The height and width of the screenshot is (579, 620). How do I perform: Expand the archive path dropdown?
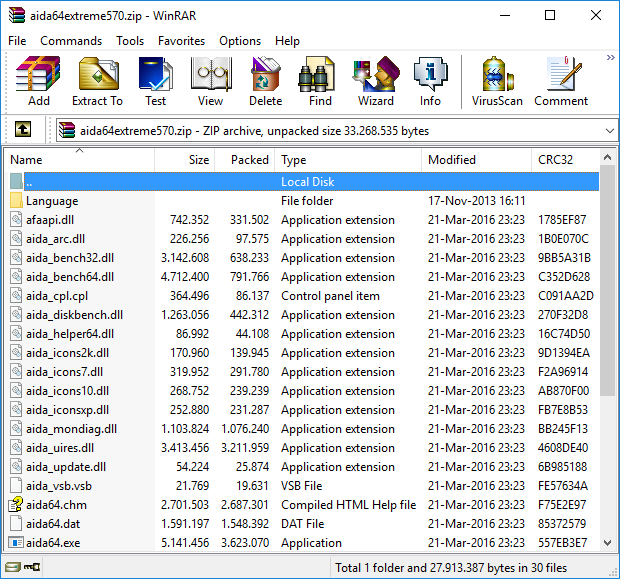(609, 131)
